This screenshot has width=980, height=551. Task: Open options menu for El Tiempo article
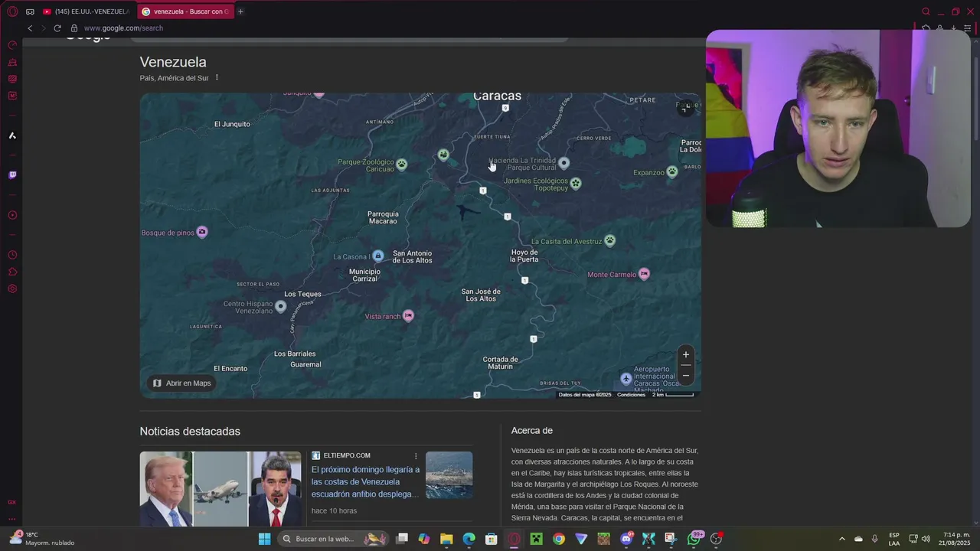416,455
